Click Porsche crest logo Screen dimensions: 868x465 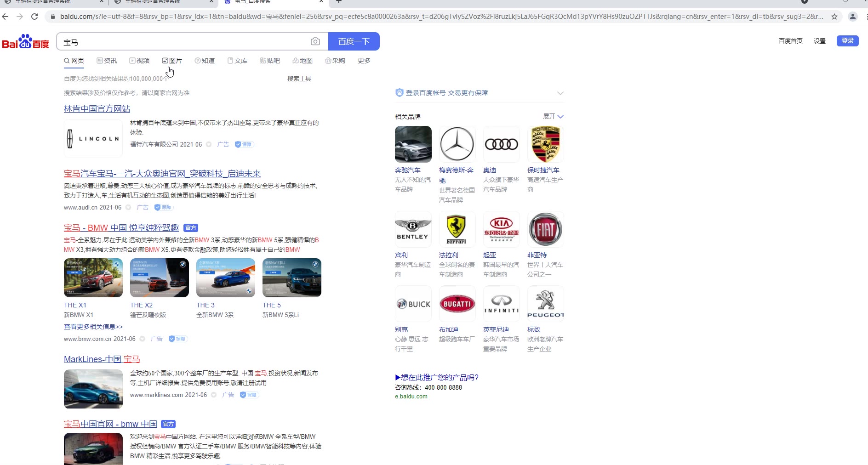pyautogui.click(x=545, y=144)
